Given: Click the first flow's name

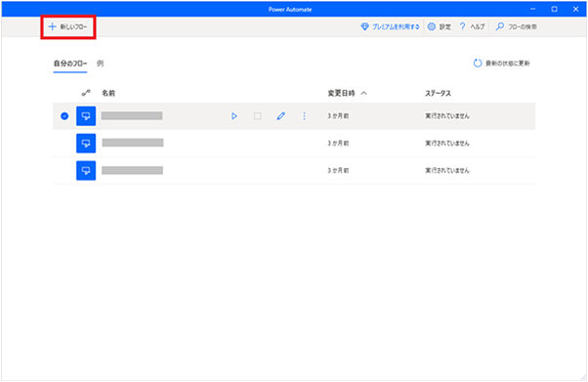Looking at the screenshot, I should 132,115.
